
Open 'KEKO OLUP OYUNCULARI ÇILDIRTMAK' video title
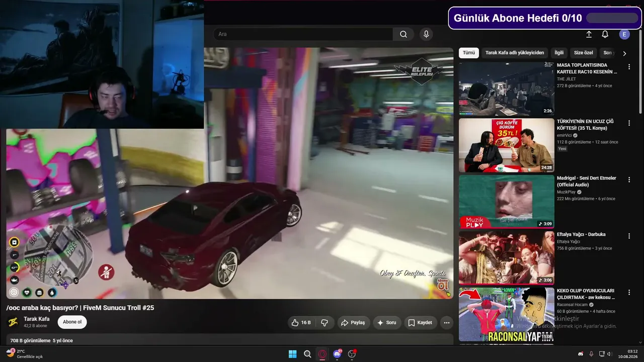(x=586, y=294)
